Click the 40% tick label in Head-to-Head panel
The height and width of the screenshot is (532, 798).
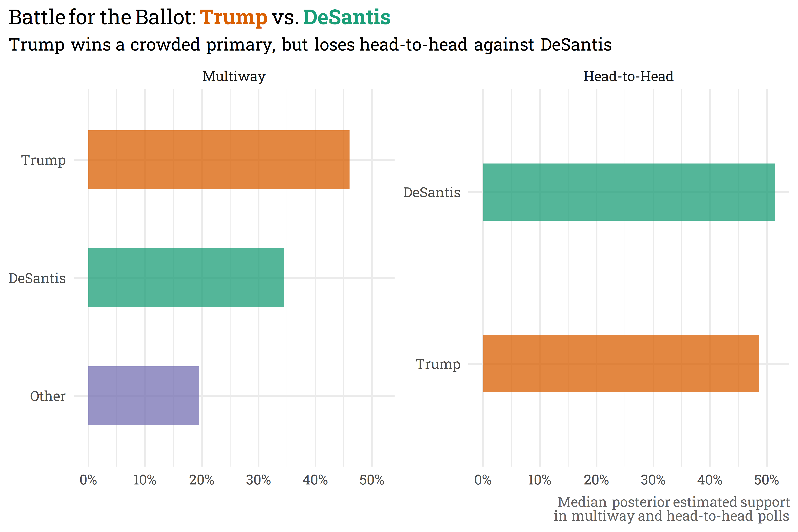(710, 480)
